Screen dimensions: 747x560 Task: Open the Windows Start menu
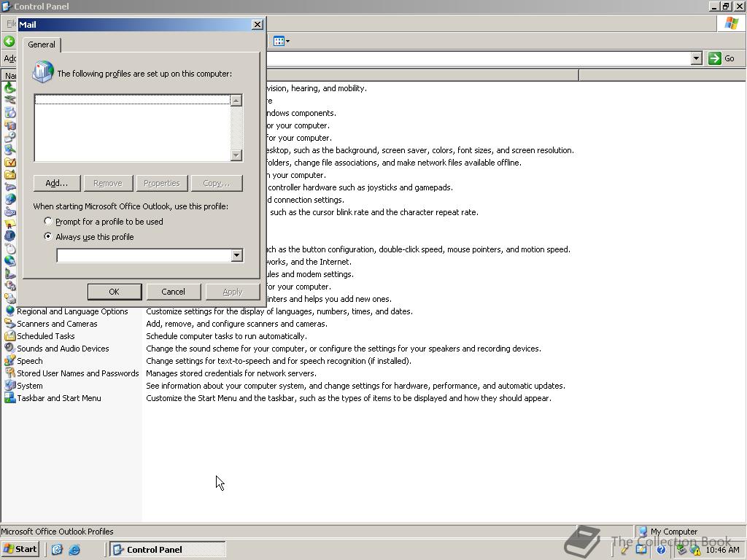point(20,549)
